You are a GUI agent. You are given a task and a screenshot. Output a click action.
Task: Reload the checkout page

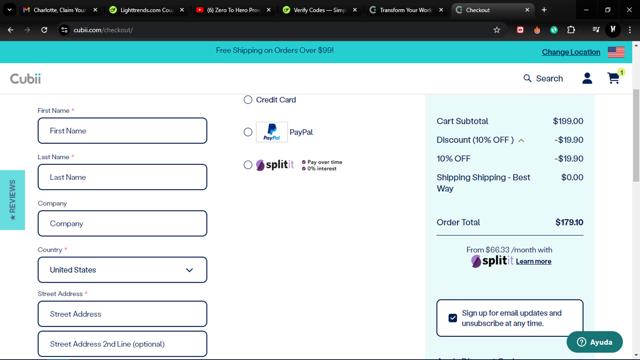coord(44,30)
